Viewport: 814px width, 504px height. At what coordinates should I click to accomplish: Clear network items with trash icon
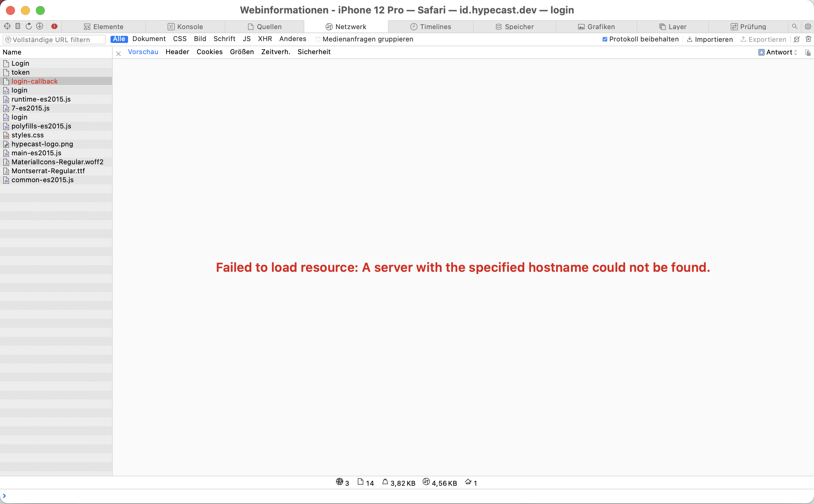tap(808, 39)
